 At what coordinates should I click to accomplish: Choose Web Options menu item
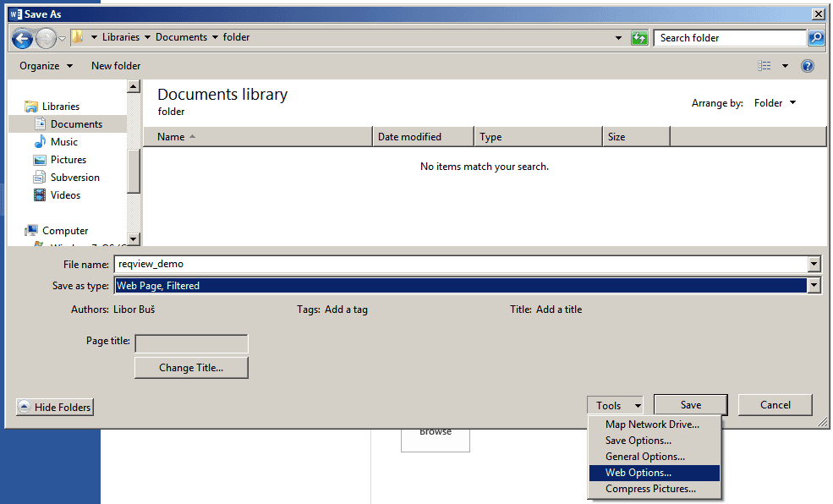coord(655,473)
